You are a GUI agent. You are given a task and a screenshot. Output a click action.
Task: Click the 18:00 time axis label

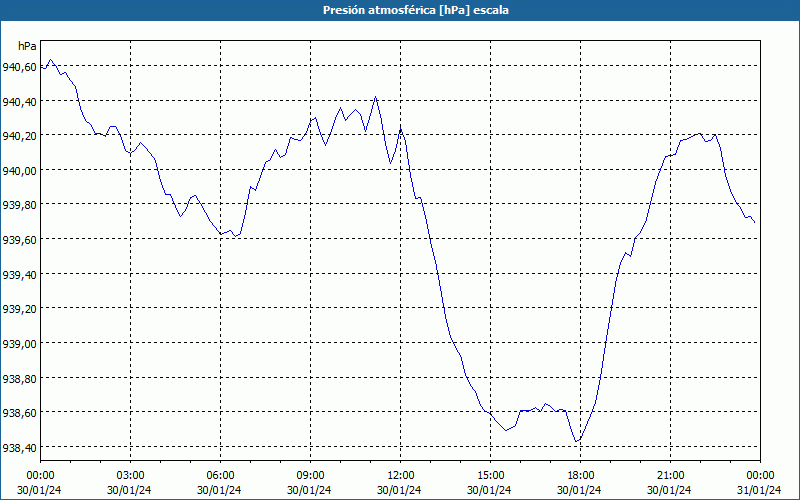coord(581,476)
